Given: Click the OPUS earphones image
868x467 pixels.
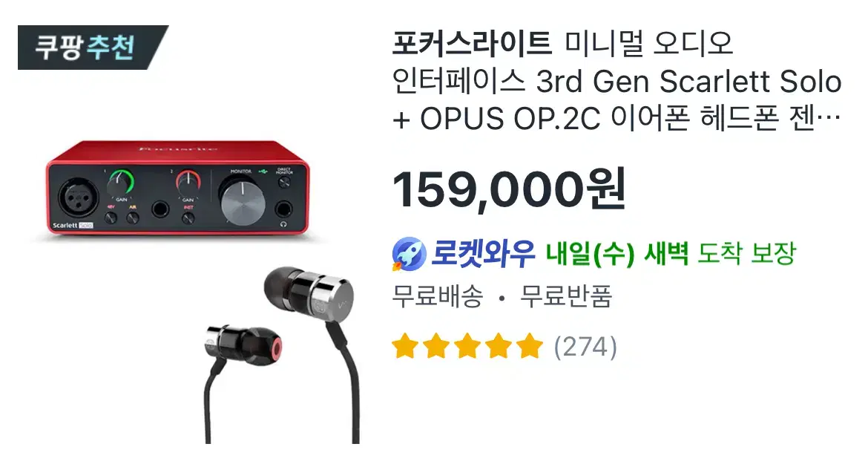Looking at the screenshot, I should click(281, 355).
